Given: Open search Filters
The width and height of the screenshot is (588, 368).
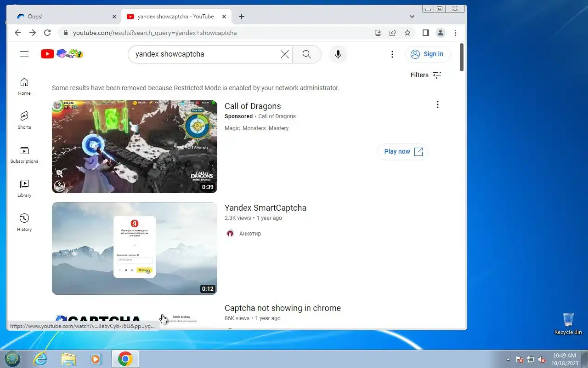Looking at the screenshot, I should (426, 75).
